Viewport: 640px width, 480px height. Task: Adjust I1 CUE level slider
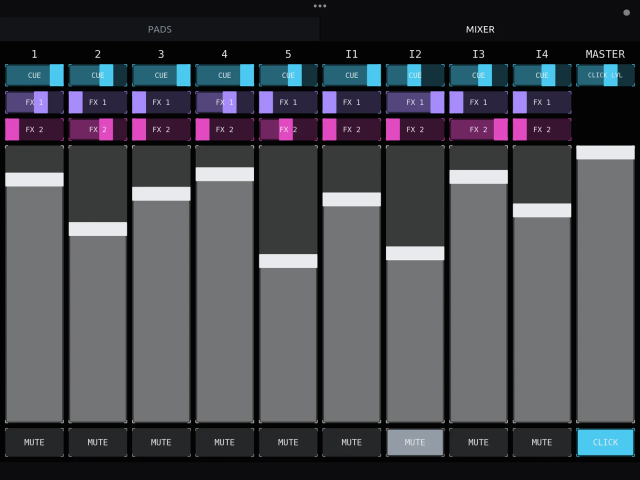(351, 75)
